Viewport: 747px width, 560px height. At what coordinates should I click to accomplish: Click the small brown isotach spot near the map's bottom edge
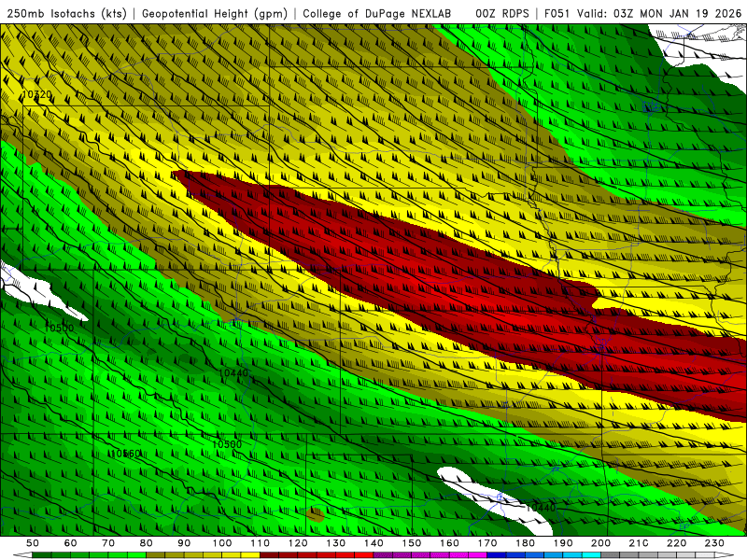[x=316, y=515]
